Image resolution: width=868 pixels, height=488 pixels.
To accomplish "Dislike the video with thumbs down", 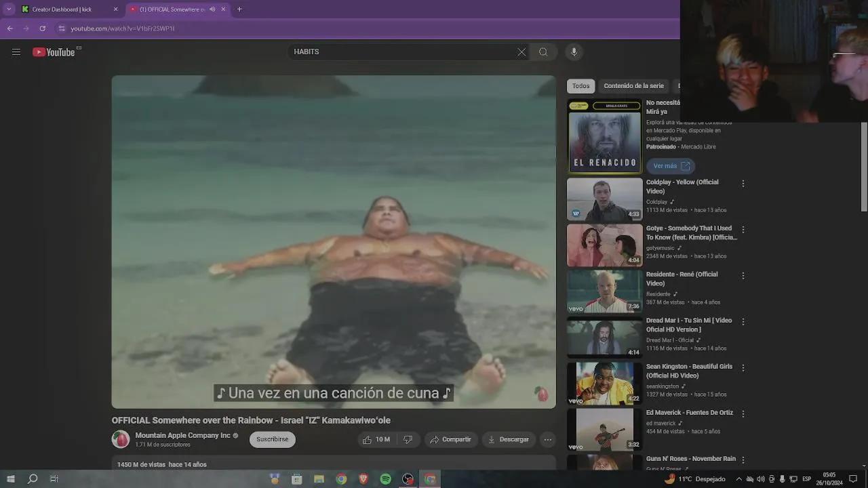I will 408,439.
